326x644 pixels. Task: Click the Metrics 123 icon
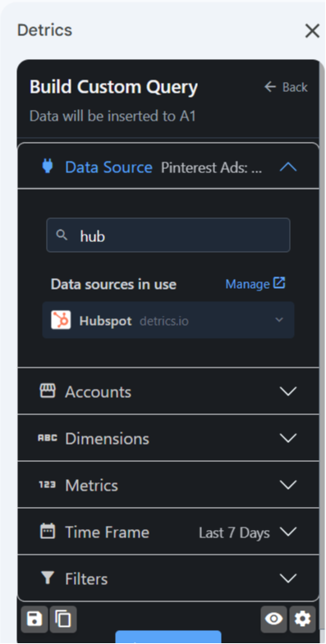48,485
